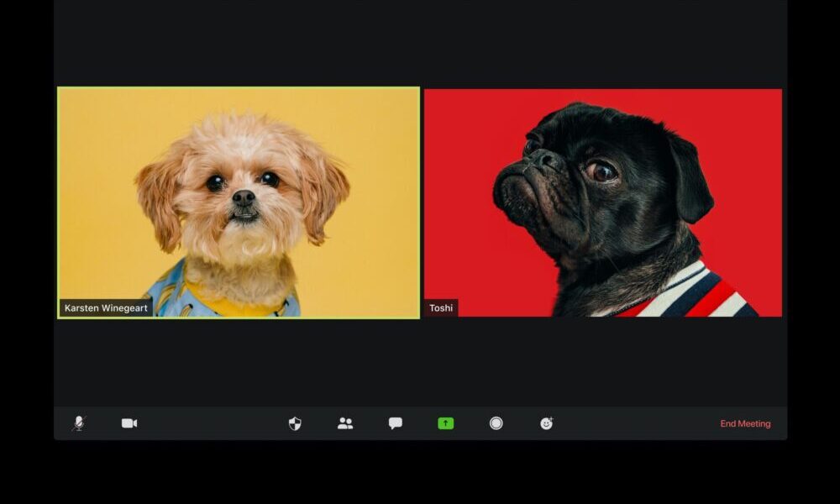Open the Participants panel
The height and width of the screenshot is (504, 840).
pyautogui.click(x=345, y=423)
